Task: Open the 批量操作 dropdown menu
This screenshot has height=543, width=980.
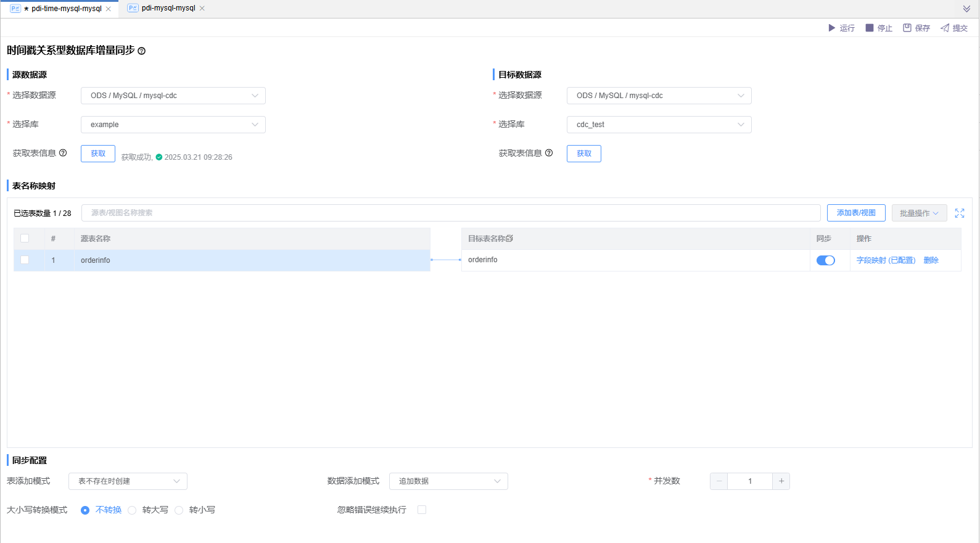Action: click(919, 213)
